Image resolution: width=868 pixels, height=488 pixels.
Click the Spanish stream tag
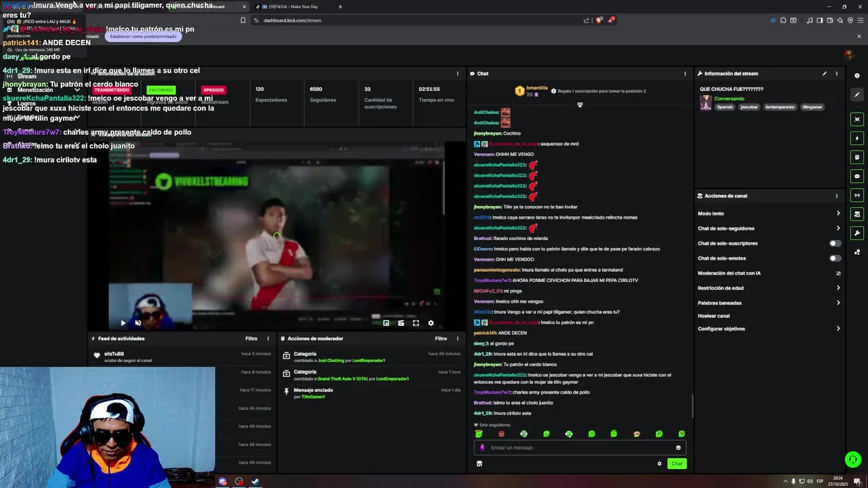[x=725, y=107]
